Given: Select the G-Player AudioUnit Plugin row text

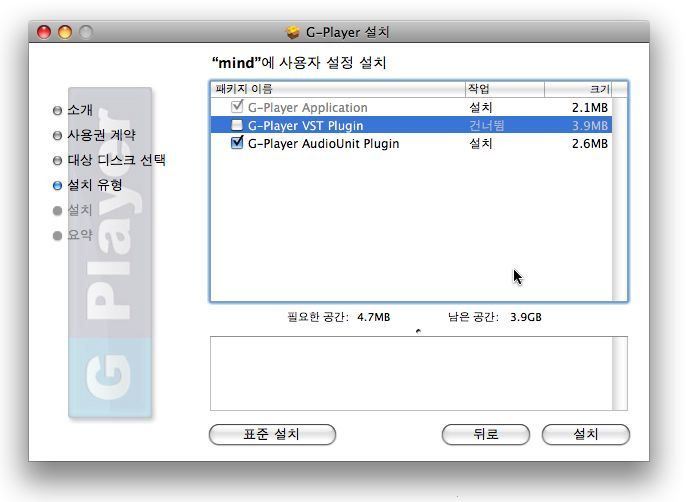Looking at the screenshot, I should [x=323, y=144].
